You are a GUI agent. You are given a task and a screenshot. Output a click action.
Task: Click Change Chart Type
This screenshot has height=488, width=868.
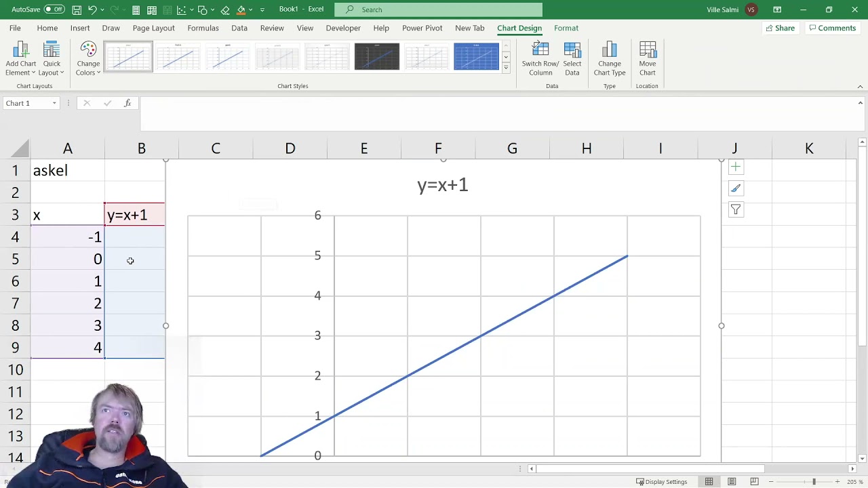pos(610,59)
